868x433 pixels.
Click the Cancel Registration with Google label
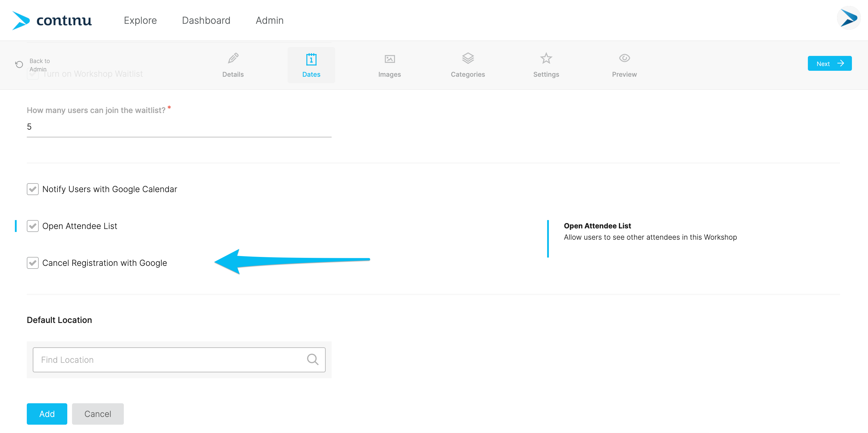104,263
